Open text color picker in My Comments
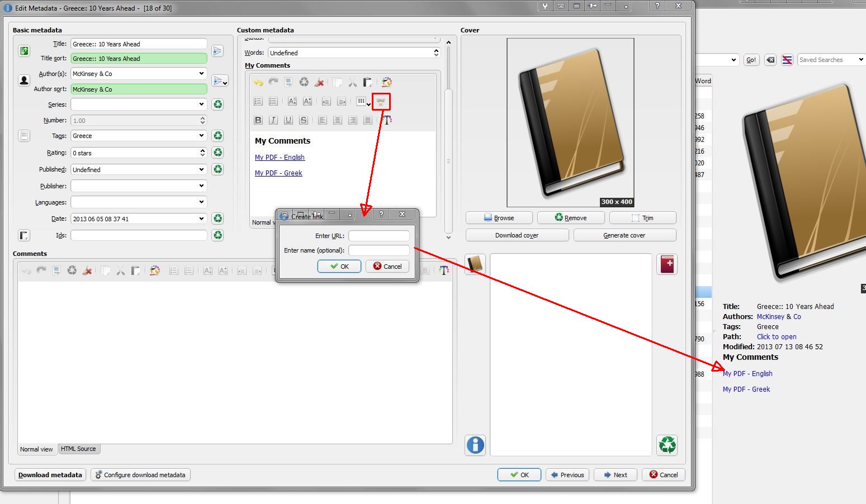Image resolution: width=866 pixels, height=504 pixels. [387, 120]
